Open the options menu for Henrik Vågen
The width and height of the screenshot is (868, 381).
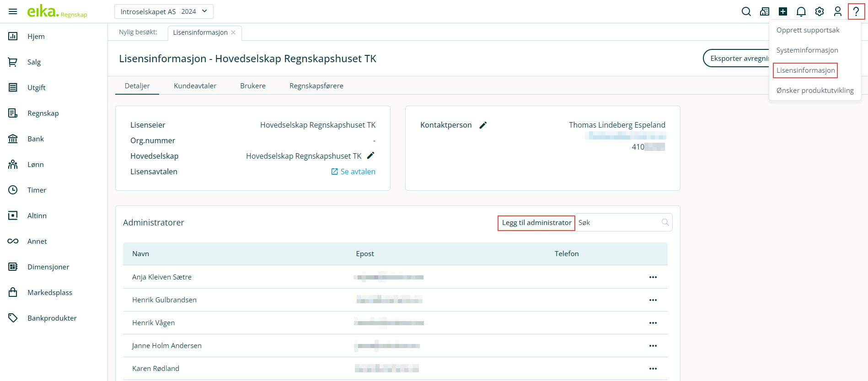tap(653, 323)
